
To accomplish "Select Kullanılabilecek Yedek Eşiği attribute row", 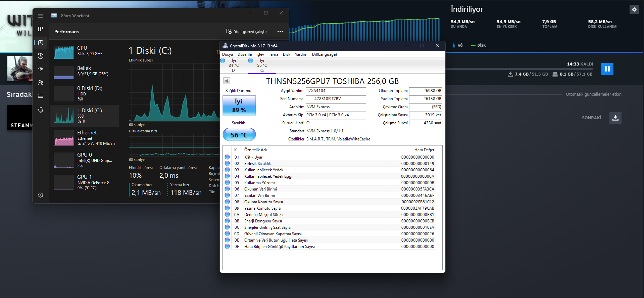I will [x=329, y=176].
